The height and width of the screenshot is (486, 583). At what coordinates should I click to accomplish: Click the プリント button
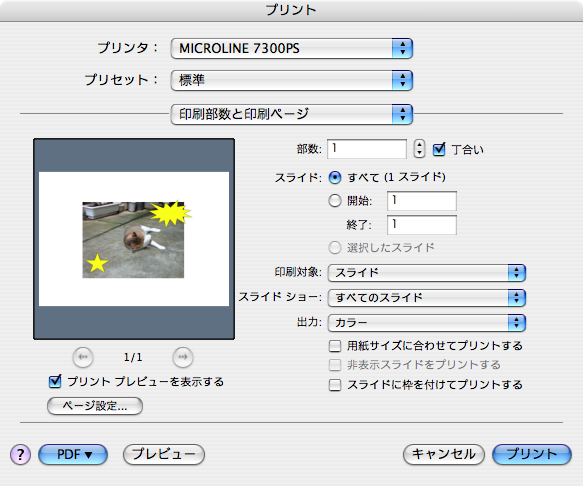click(532, 454)
